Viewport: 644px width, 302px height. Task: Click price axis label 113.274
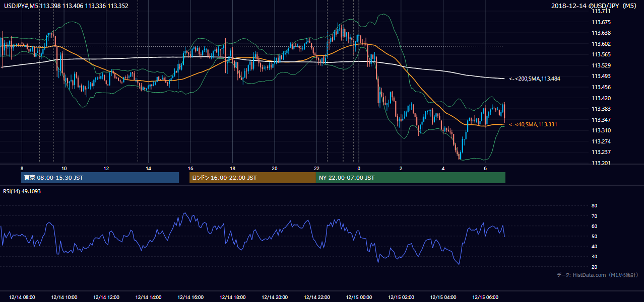click(x=601, y=141)
